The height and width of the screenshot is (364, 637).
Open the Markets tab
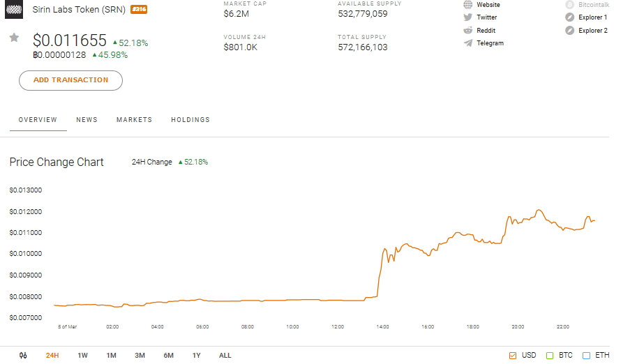coord(134,120)
